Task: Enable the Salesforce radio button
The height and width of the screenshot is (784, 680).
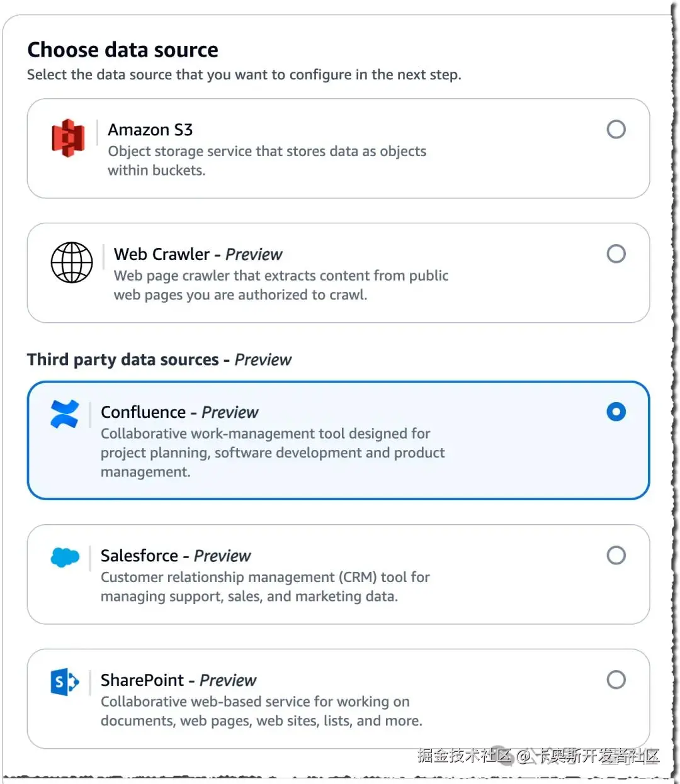Action: [x=616, y=555]
